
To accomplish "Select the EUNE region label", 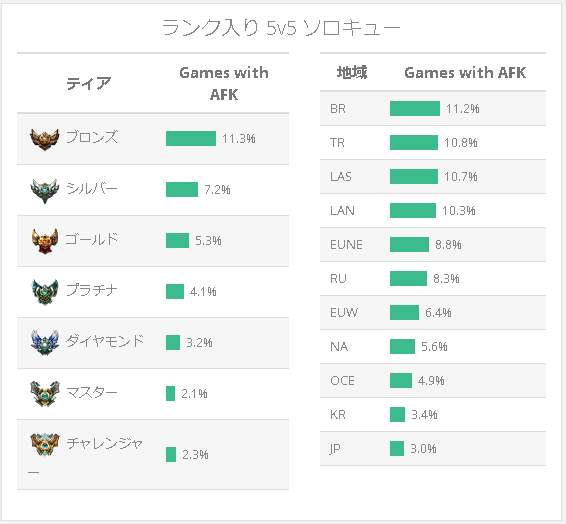I will pos(346,245).
